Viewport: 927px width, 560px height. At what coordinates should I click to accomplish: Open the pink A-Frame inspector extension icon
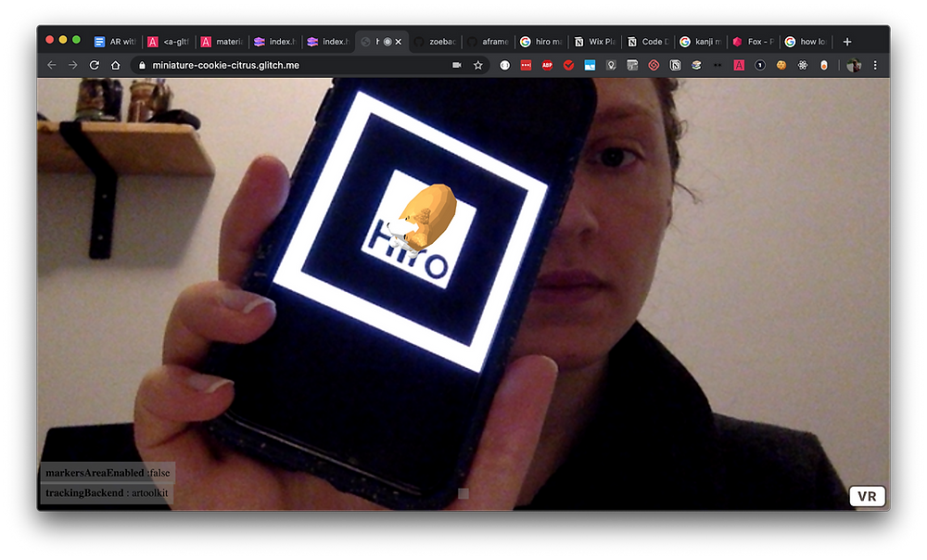click(x=739, y=65)
